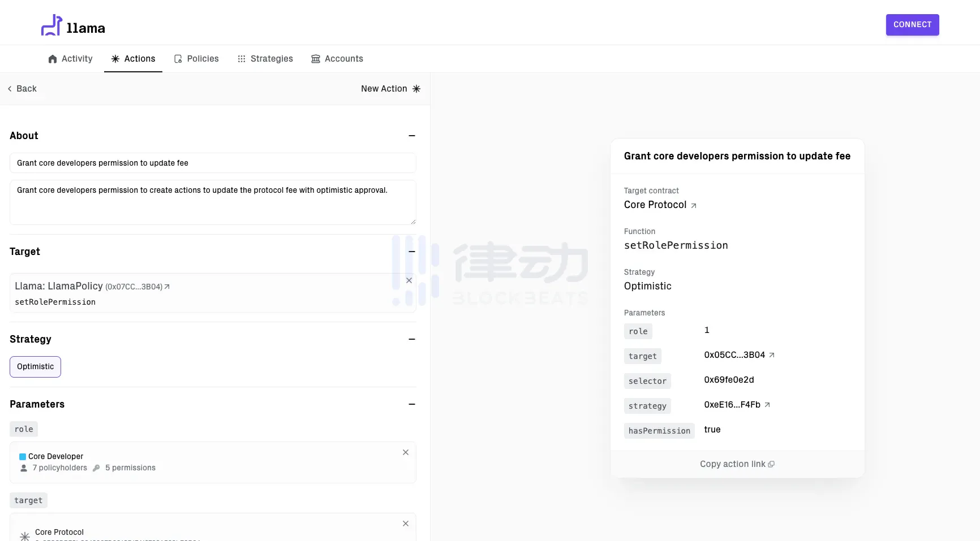The width and height of the screenshot is (980, 541).
Task: Remove the Core Developer role selection
Action: click(x=406, y=452)
